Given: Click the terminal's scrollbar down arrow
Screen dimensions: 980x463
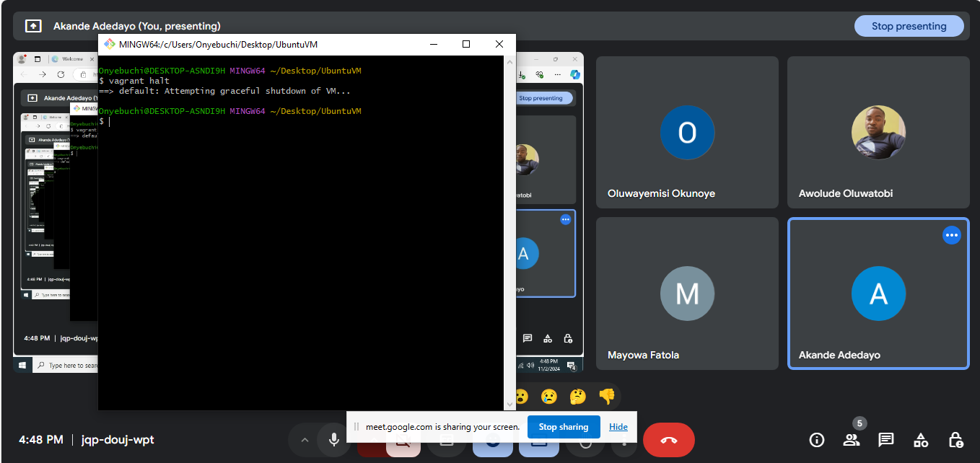Looking at the screenshot, I should click(510, 404).
